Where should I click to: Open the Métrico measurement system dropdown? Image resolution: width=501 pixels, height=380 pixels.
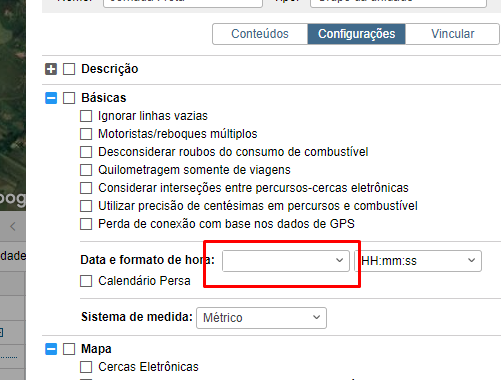[261, 318]
